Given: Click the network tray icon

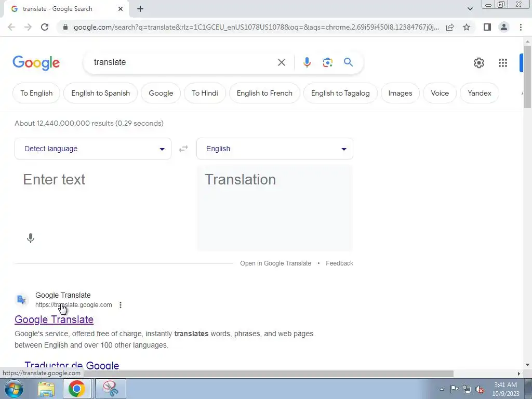Looking at the screenshot, I should click(x=467, y=389).
